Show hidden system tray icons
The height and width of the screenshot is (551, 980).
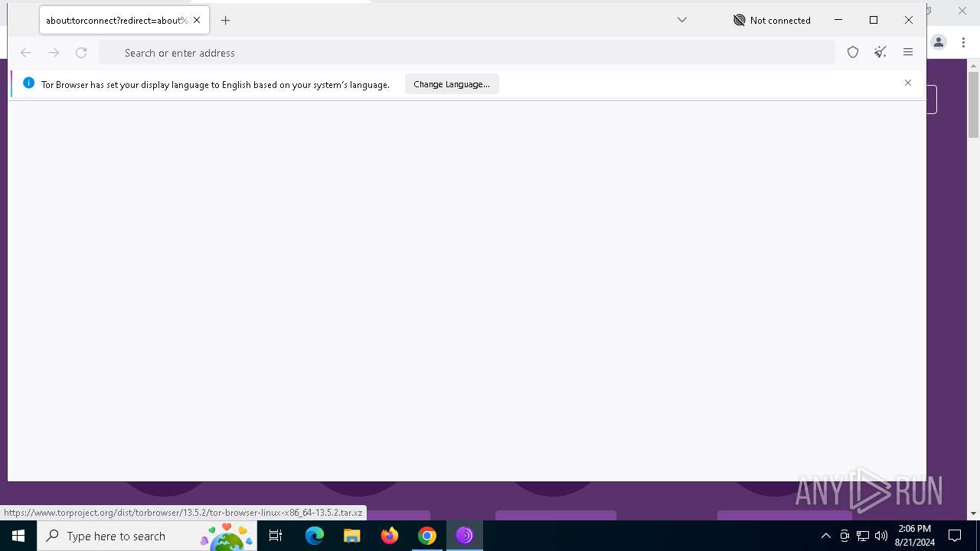point(826,536)
